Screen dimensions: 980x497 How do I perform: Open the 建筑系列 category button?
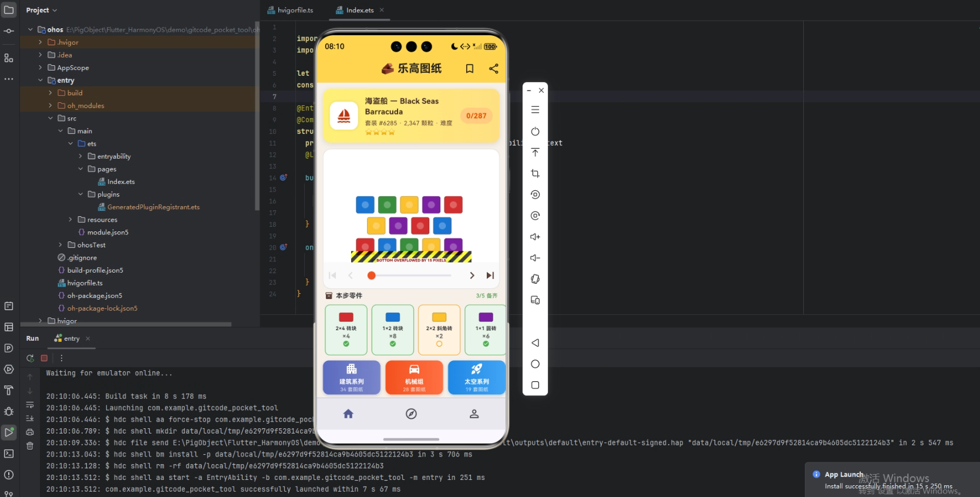pos(352,377)
